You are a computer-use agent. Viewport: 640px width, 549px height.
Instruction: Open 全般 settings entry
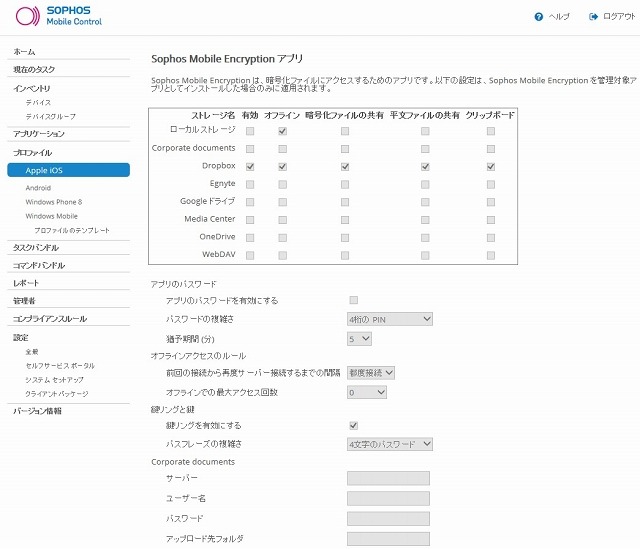click(32, 352)
